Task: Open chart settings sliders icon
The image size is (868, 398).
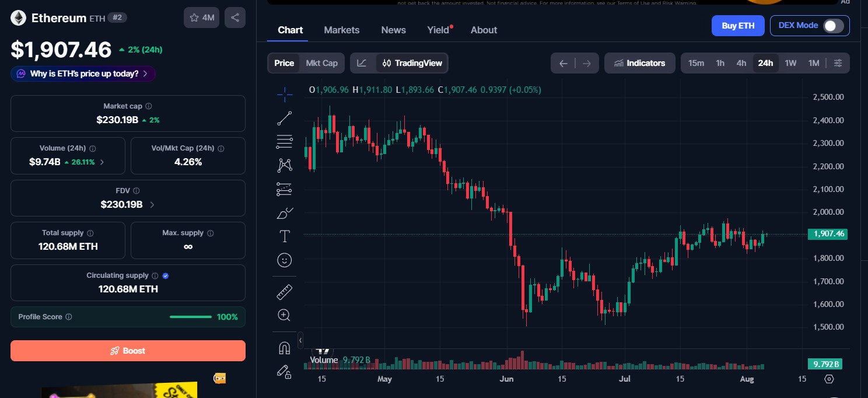Action: coord(838,63)
